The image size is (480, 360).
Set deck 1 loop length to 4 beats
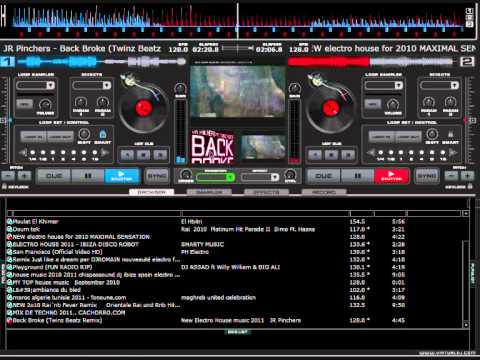click(x=74, y=153)
